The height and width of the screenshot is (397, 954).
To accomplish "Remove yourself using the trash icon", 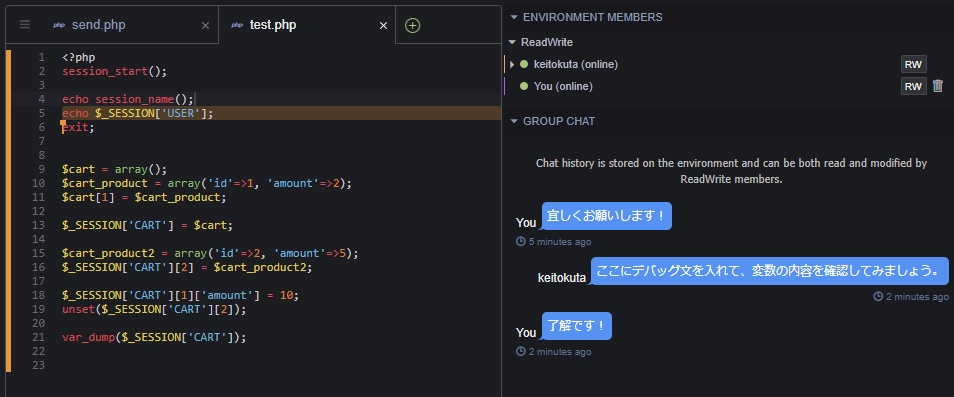I will [x=938, y=86].
